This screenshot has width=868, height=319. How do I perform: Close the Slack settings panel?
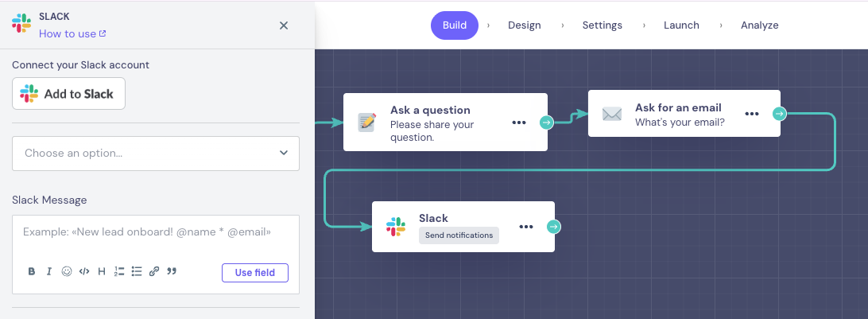point(284,25)
